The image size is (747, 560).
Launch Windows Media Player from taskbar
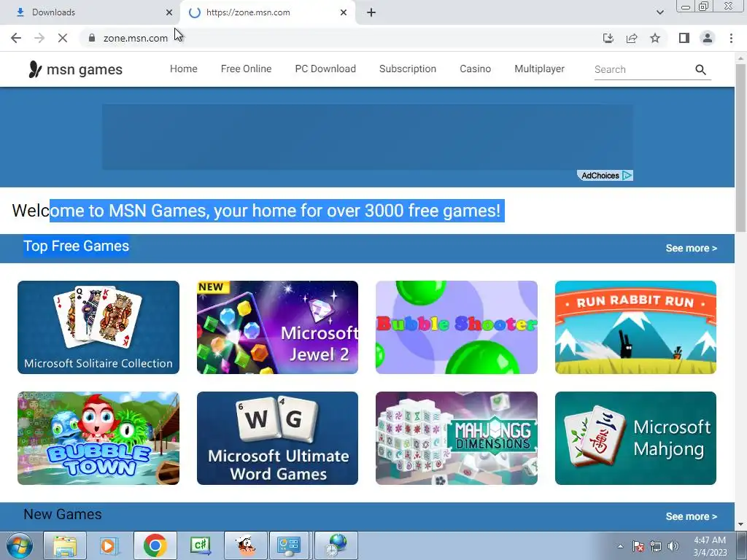tap(109, 545)
